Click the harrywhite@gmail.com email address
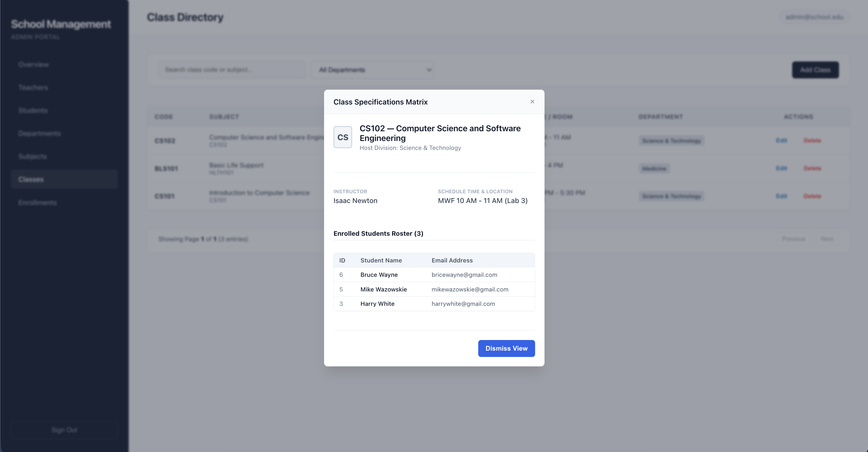The width and height of the screenshot is (868, 452). 463,304
